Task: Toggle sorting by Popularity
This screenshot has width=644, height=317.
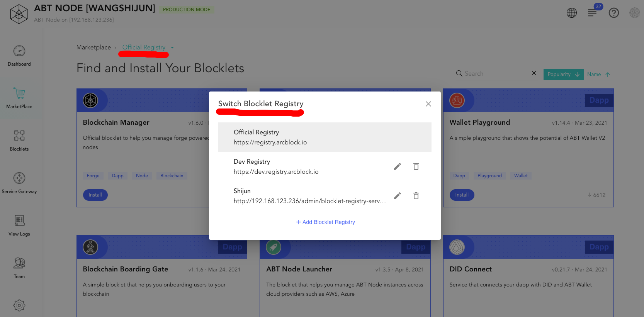Action: coord(563,75)
